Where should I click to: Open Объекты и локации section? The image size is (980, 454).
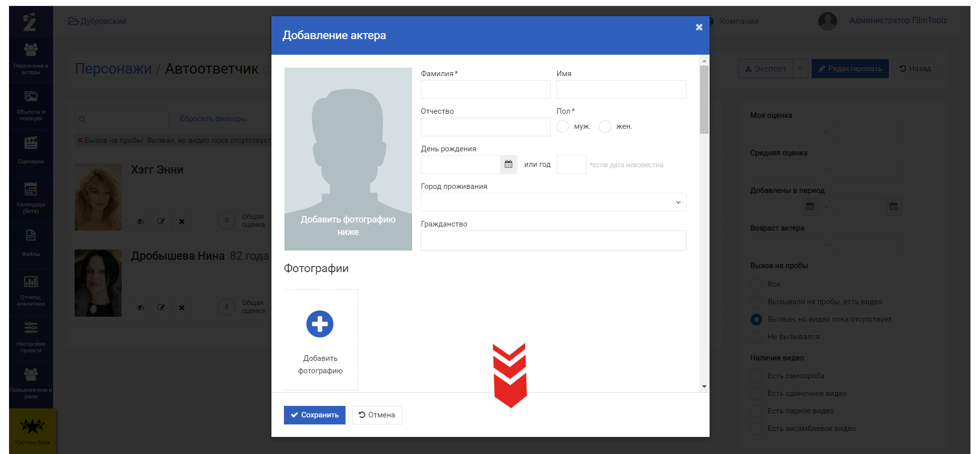(x=31, y=106)
